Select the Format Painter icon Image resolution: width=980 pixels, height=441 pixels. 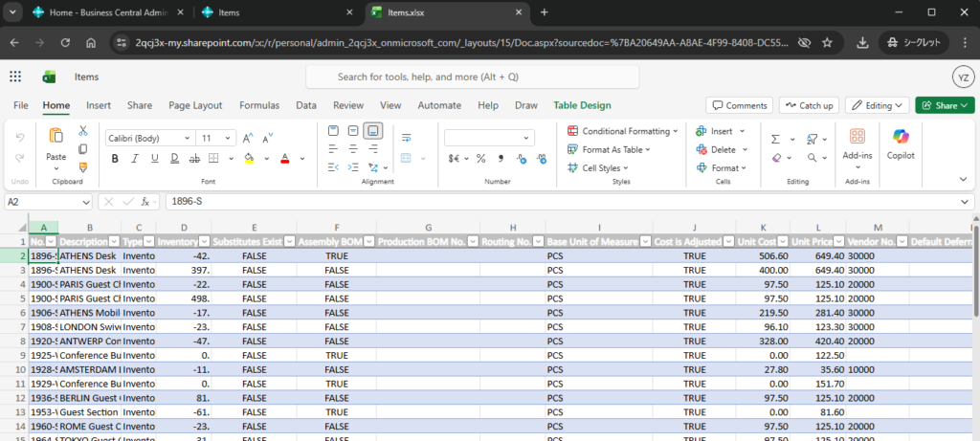click(83, 167)
